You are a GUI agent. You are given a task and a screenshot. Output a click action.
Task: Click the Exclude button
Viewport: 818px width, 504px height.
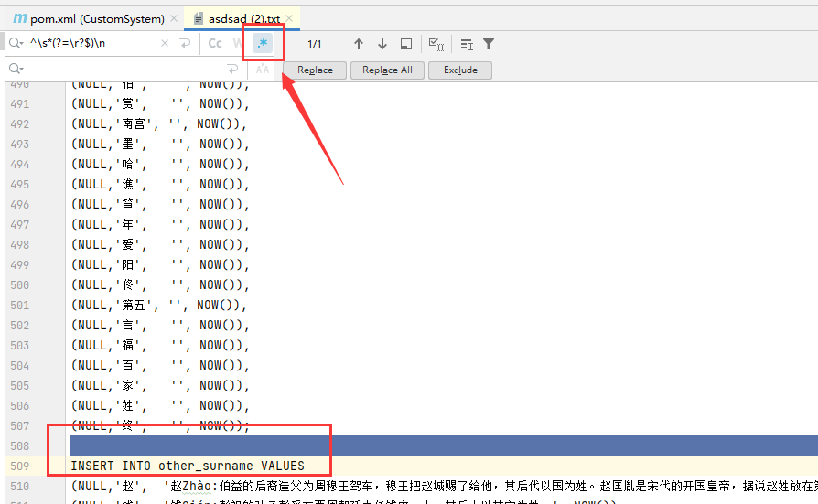[x=460, y=70]
